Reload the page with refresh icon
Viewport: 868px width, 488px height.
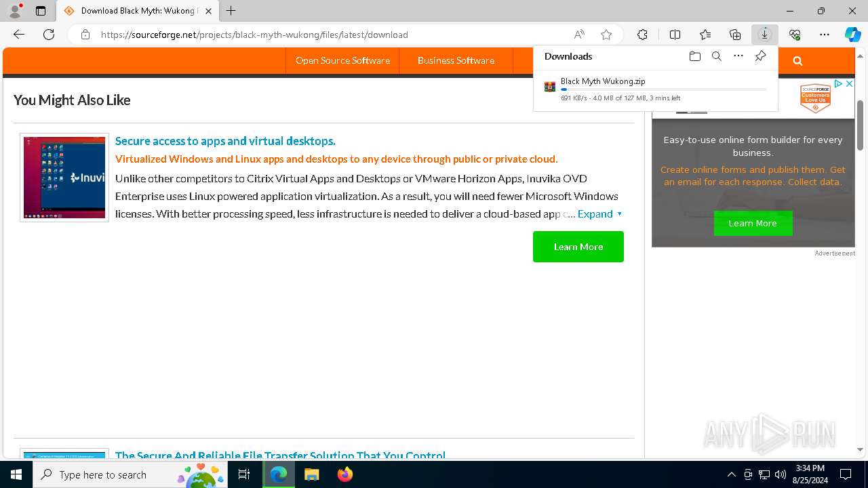tap(49, 35)
